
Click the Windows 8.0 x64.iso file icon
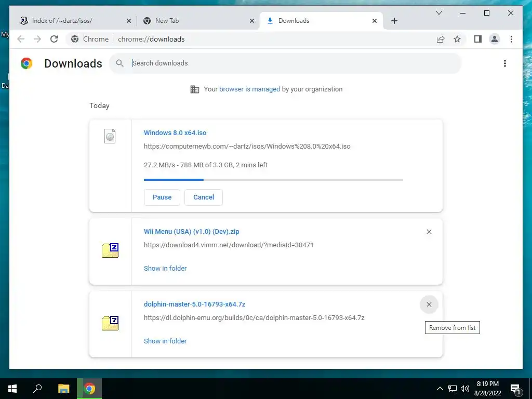tap(110, 136)
